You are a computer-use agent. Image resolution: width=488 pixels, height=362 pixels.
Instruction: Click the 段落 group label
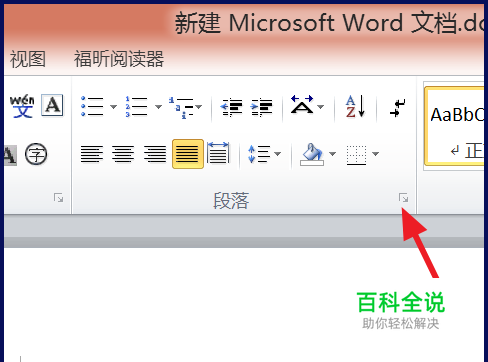(231, 201)
